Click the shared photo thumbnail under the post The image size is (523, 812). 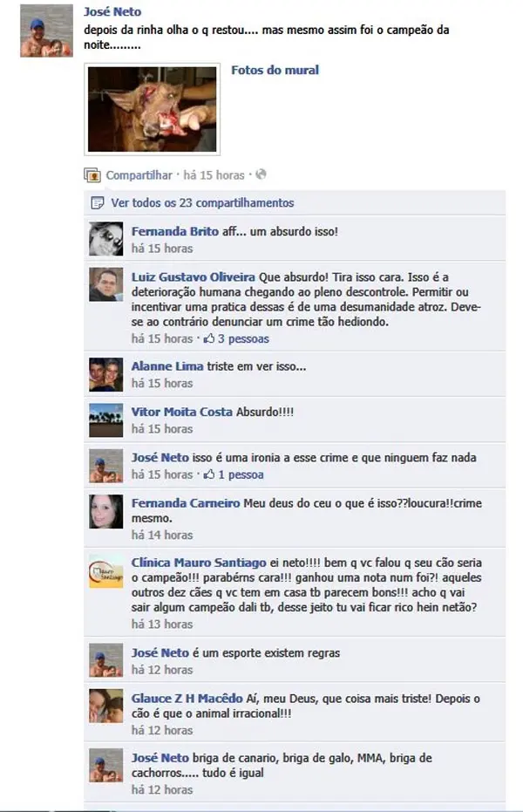[x=152, y=109]
